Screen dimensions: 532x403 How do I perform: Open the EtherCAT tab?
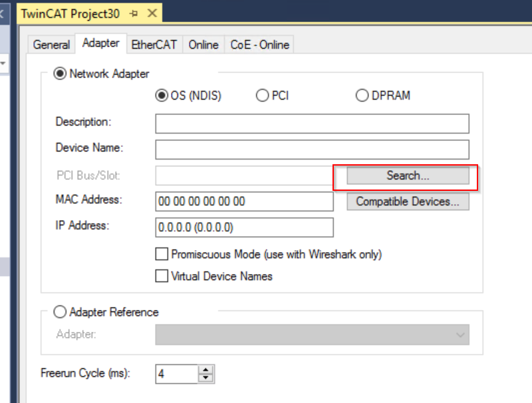(154, 45)
